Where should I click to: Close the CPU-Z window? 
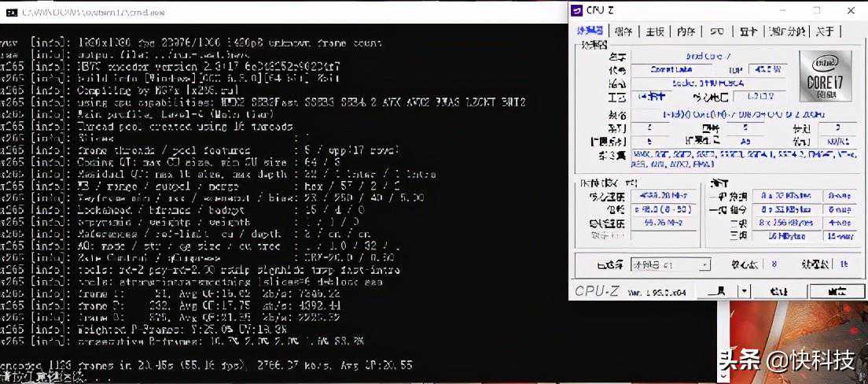(x=851, y=10)
